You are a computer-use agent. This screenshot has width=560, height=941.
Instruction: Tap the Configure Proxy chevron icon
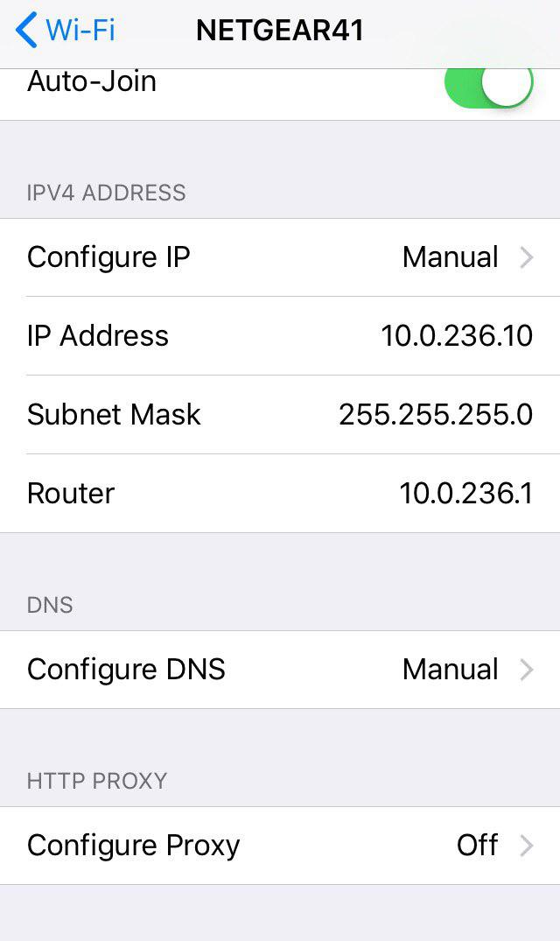[x=526, y=846]
